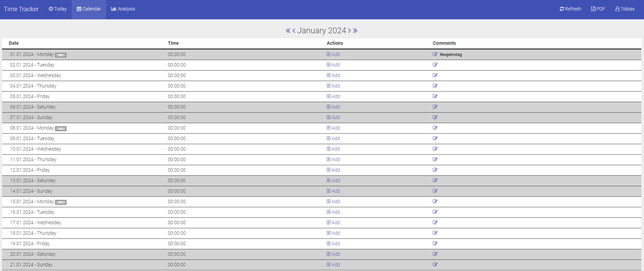This screenshot has width=644, height=271.
Task: Add time entry for 19.01.2024 Friday
Action: [333, 244]
